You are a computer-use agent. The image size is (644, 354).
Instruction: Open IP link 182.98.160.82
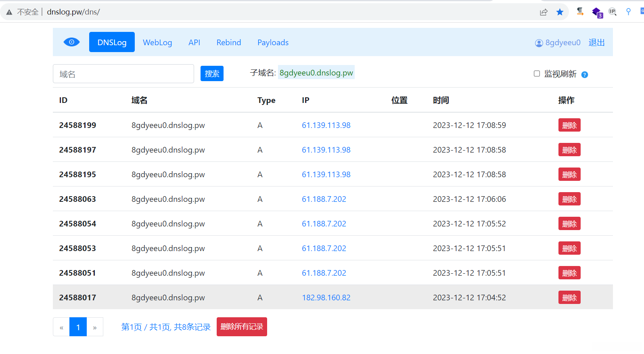tap(326, 297)
